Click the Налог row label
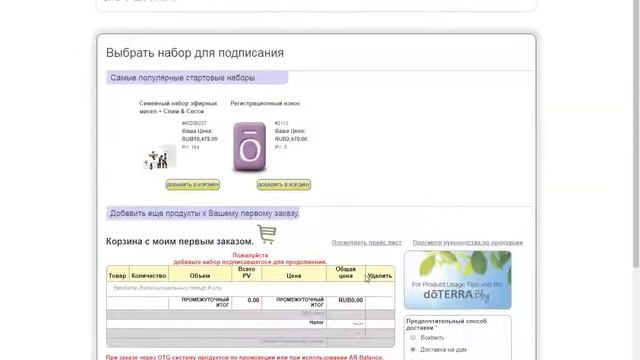 click(316, 322)
